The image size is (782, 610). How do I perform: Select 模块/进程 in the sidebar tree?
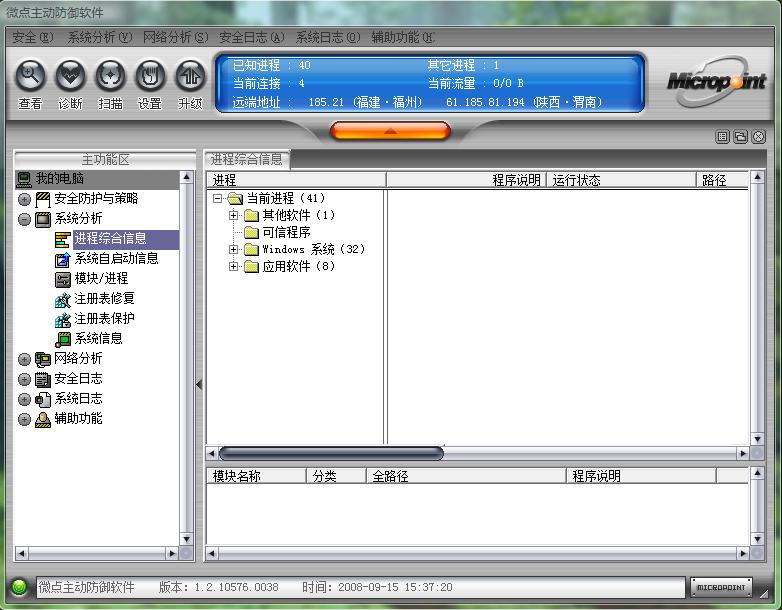point(101,278)
